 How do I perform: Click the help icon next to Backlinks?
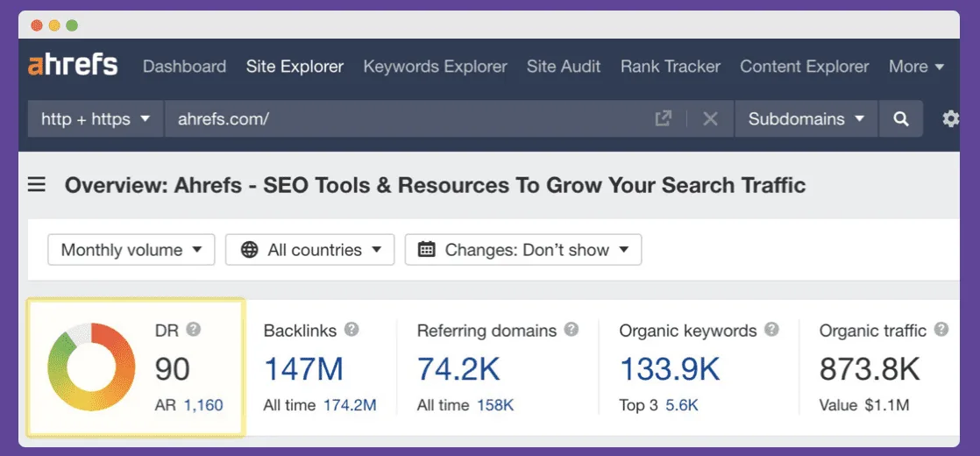352,329
